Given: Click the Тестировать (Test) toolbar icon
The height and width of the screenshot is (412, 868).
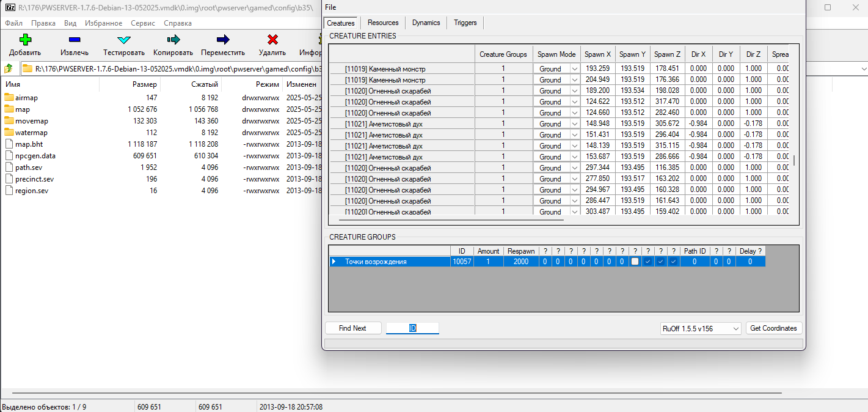Looking at the screenshot, I should [x=123, y=40].
